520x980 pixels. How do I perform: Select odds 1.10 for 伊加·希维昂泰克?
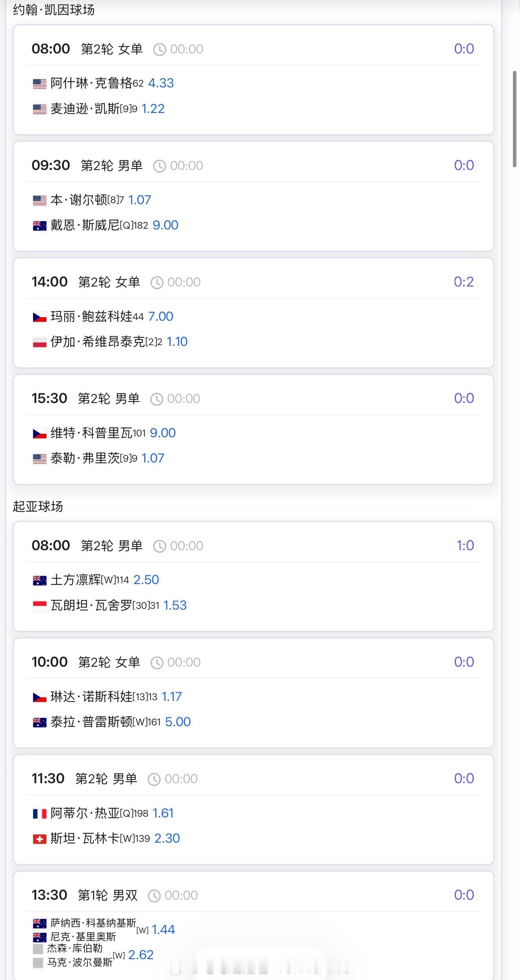coord(177,342)
